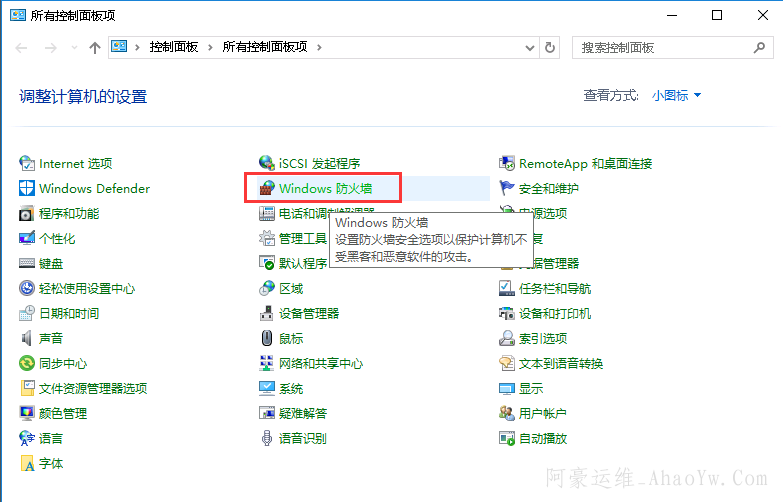Open the Windows Defender text link
This screenshot has width=783, height=502.
coord(94,189)
